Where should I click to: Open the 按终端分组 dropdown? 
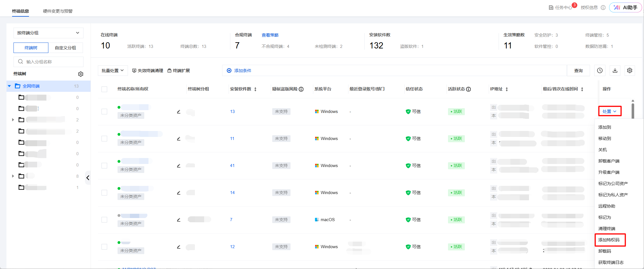[x=48, y=33]
